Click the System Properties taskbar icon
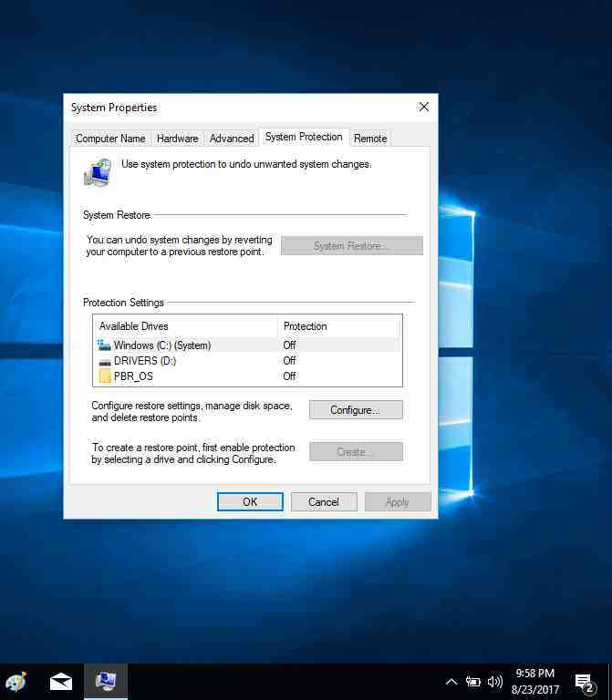The height and width of the screenshot is (700, 612). tap(106, 682)
